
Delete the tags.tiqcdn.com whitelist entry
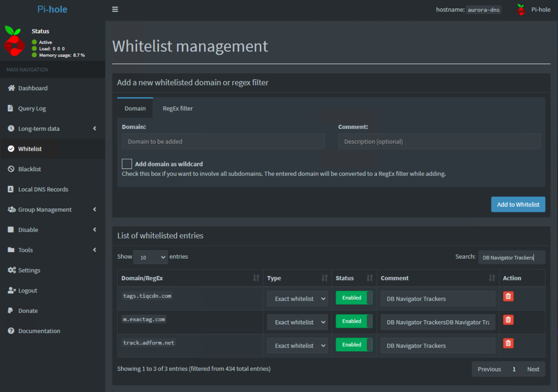(x=508, y=296)
